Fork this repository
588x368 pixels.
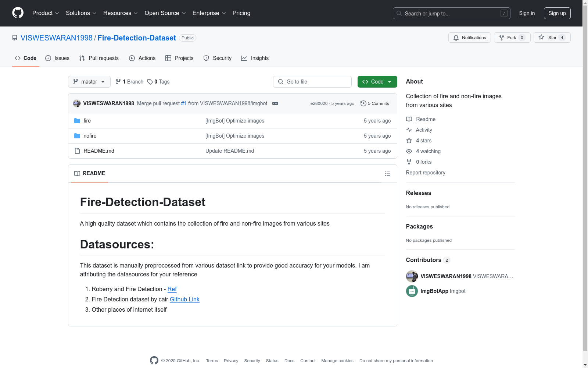click(512, 38)
